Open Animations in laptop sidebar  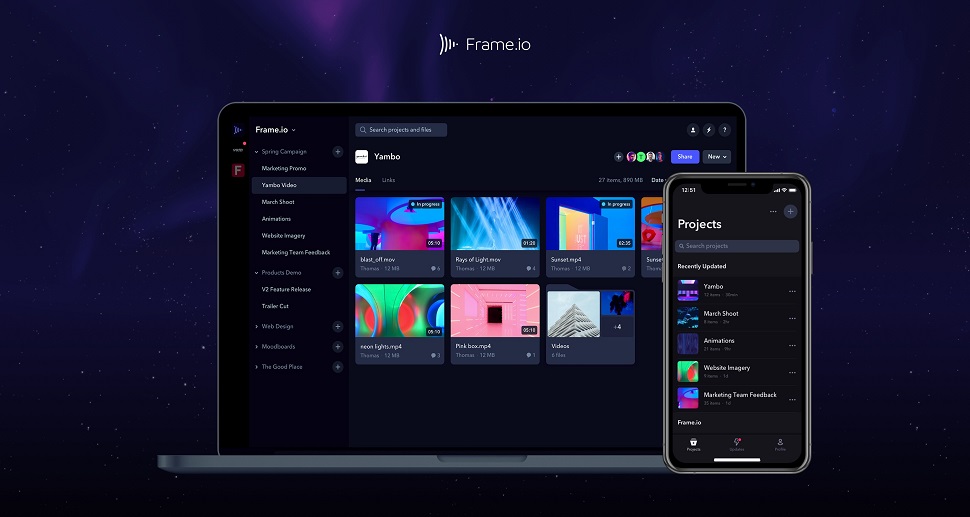(276, 219)
